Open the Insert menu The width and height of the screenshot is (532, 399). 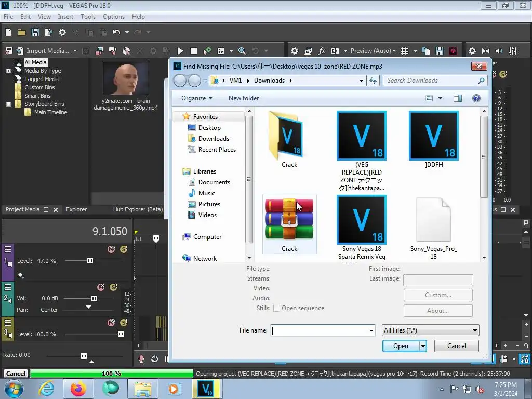coord(65,17)
